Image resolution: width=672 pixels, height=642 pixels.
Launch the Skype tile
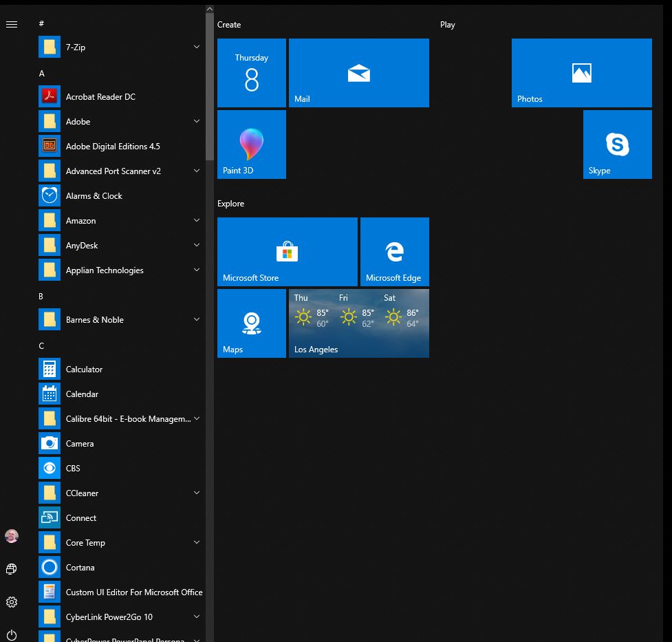[618, 145]
